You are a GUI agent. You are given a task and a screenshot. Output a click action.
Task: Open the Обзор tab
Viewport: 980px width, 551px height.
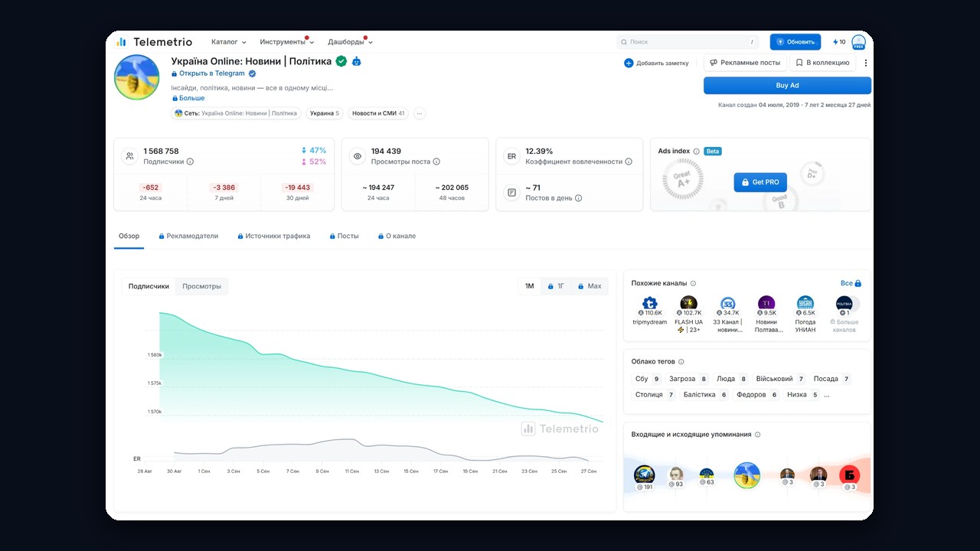pos(129,236)
